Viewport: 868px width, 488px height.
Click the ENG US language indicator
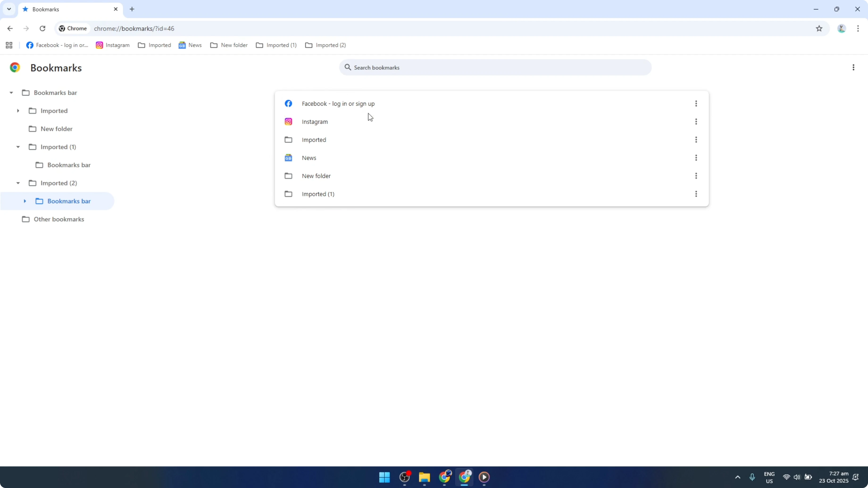coord(769,477)
